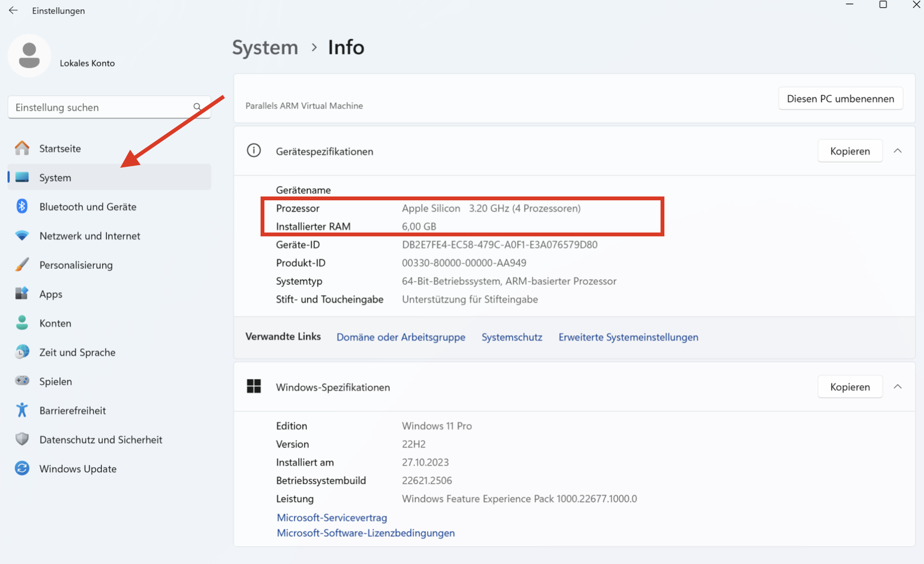Click the Betriebssystembuild value 22621.2506

coord(427,480)
